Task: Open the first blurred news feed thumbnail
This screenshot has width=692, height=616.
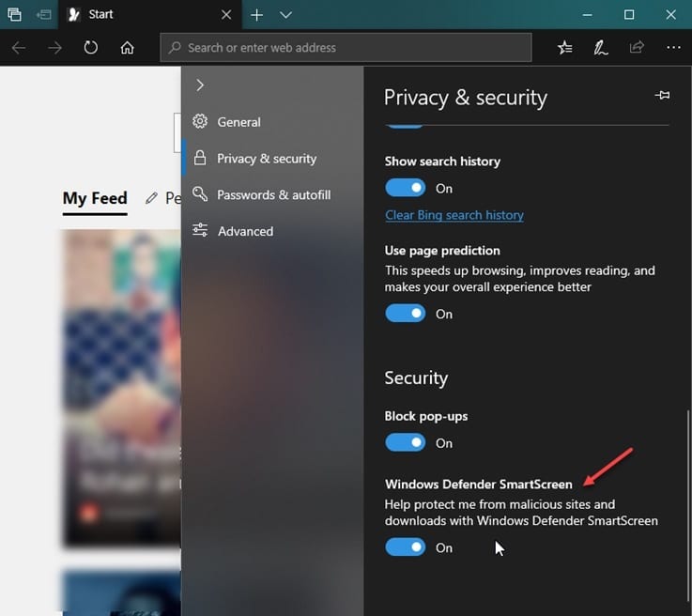Action: [121, 389]
